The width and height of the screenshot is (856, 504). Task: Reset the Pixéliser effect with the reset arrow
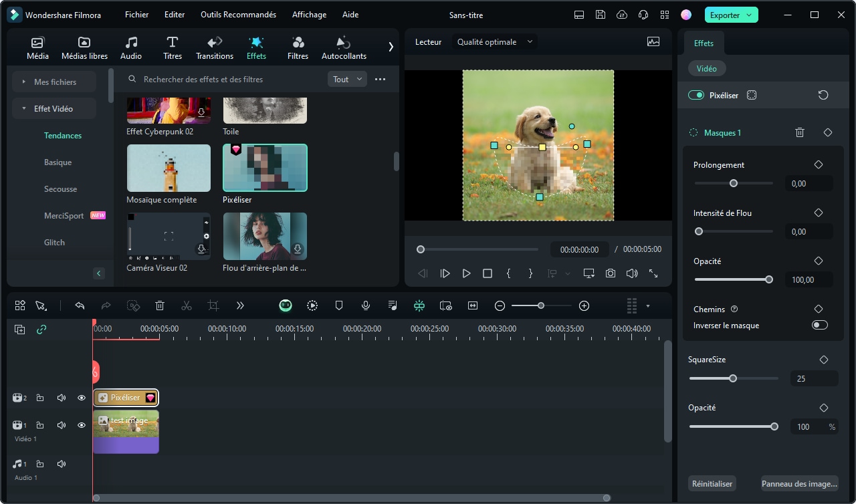point(823,95)
